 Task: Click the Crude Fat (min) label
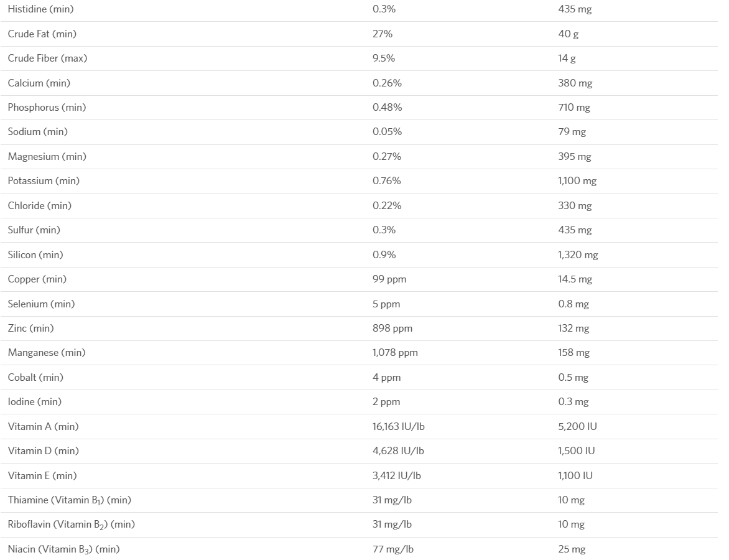point(42,34)
